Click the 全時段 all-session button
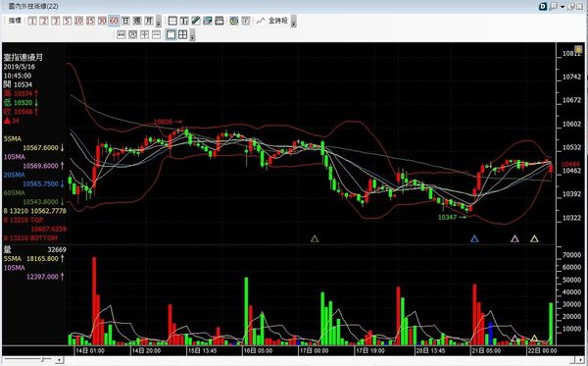Image resolution: width=588 pixels, height=366 pixels. (x=278, y=21)
